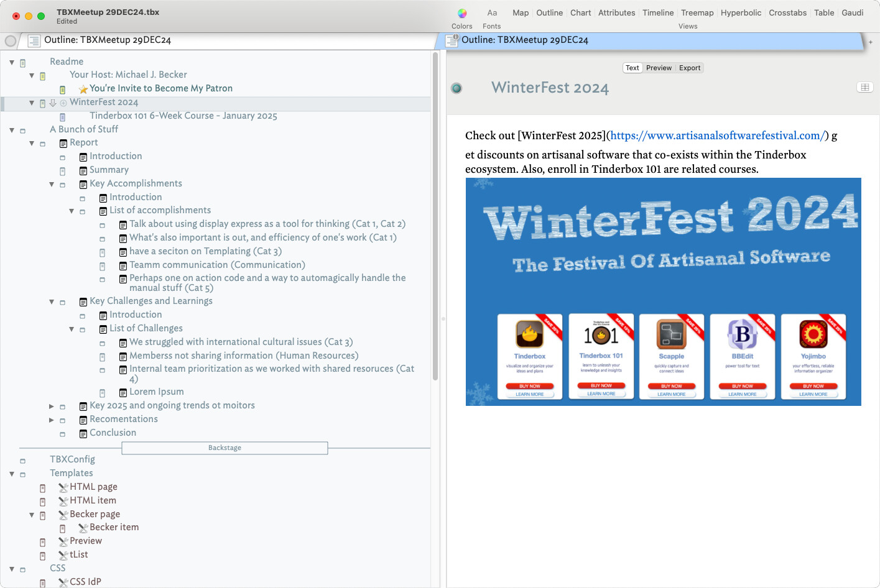
Task: Switch note pane to Preview mode
Action: click(659, 68)
